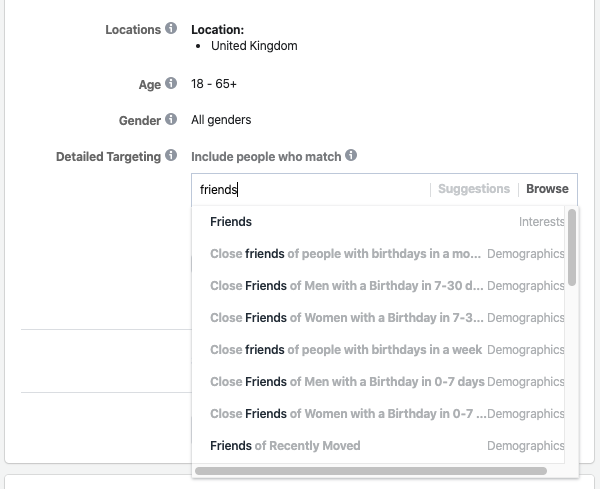Click the 'United Kingdom' location entry
The width and height of the screenshot is (600, 489).
254,46
